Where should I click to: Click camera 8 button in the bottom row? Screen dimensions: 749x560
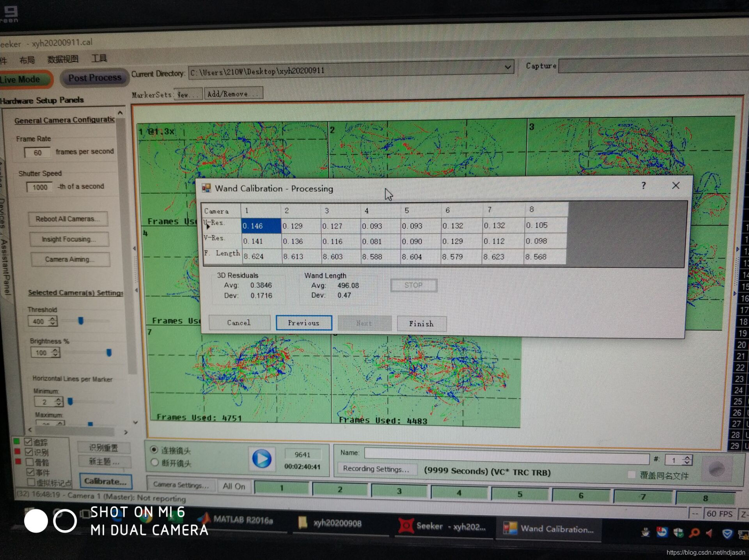point(705,498)
